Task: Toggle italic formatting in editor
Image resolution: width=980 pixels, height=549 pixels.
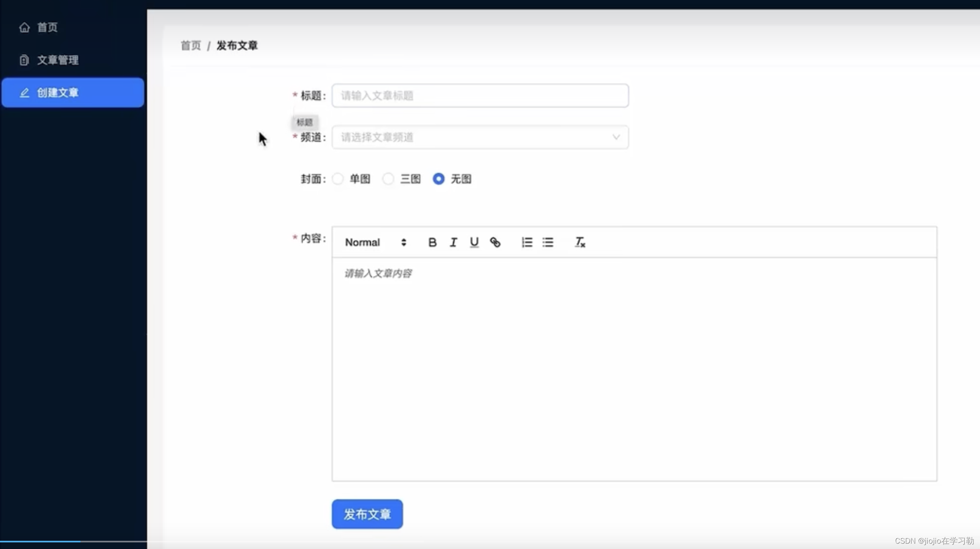Action: click(453, 242)
